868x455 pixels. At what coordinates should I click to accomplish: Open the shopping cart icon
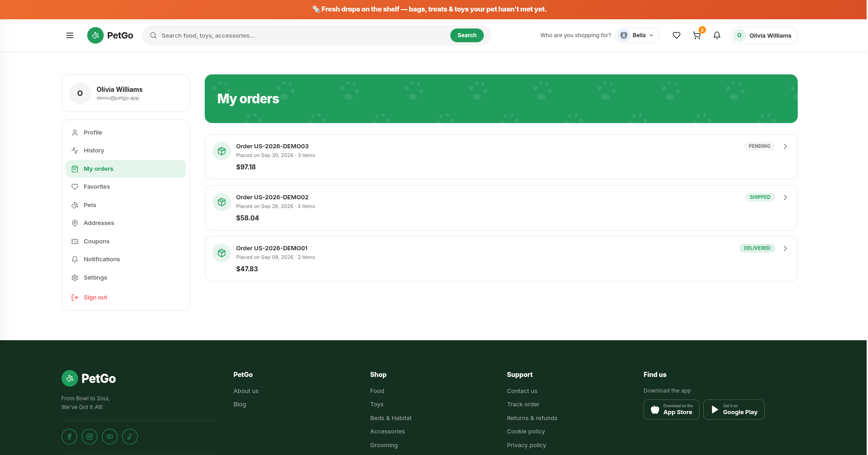click(x=697, y=35)
